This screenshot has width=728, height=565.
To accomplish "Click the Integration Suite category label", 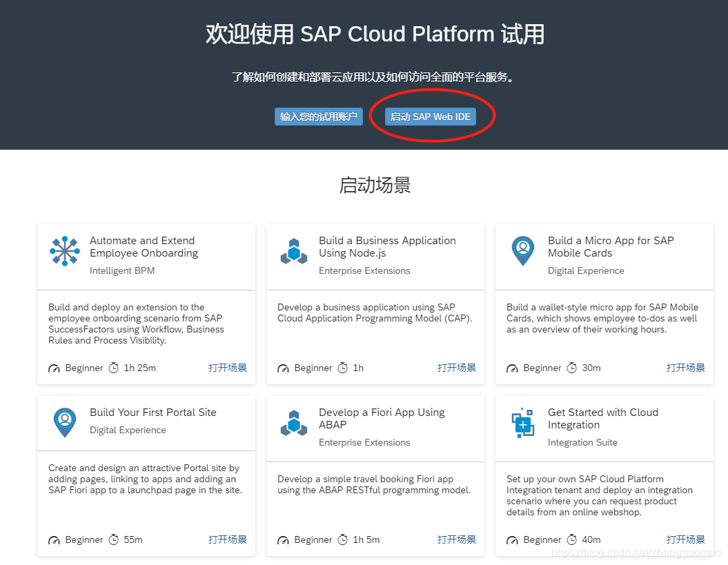I will coord(582,442).
